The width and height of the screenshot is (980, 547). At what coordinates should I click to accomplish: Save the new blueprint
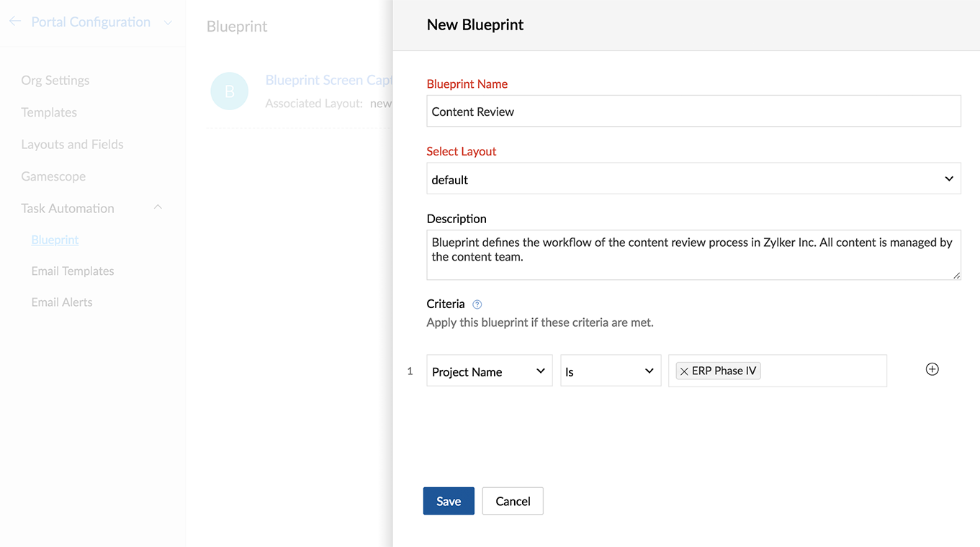(x=448, y=501)
